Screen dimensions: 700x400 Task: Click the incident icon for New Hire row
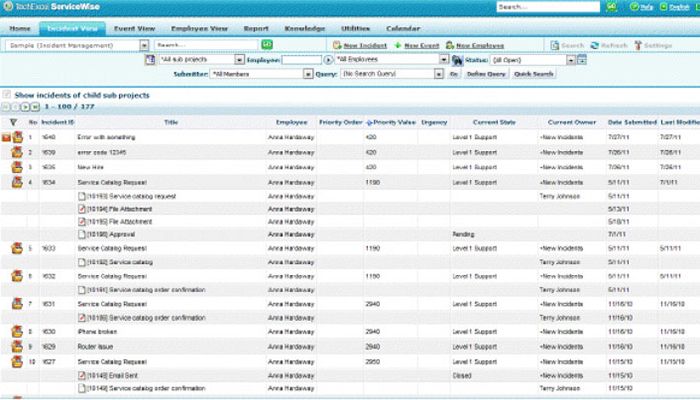(x=17, y=167)
